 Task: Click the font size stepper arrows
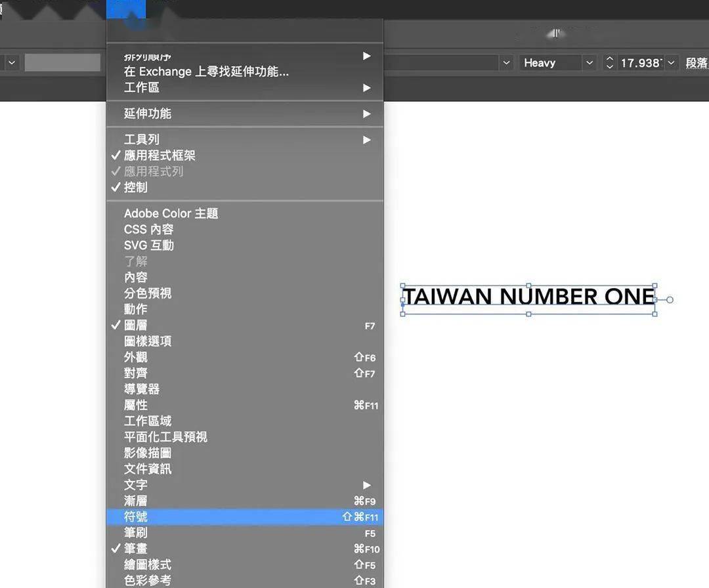609,63
